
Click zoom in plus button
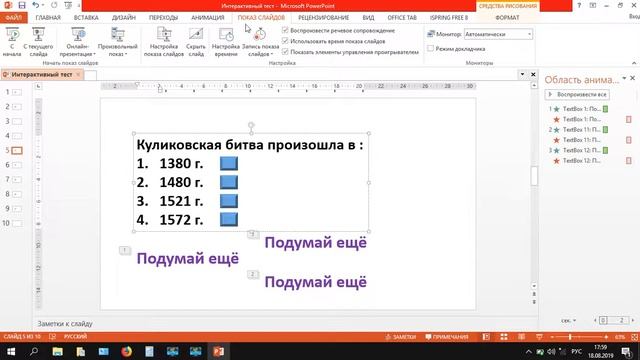coord(606,337)
